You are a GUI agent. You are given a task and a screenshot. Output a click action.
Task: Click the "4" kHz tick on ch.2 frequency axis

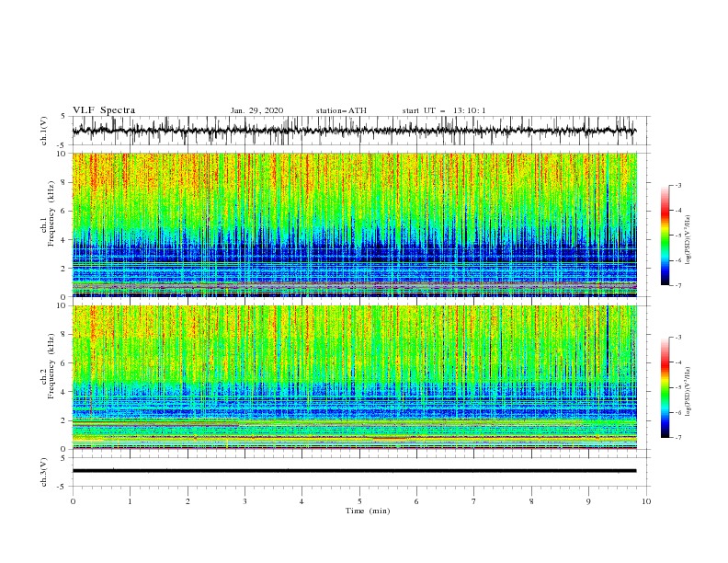(64, 392)
